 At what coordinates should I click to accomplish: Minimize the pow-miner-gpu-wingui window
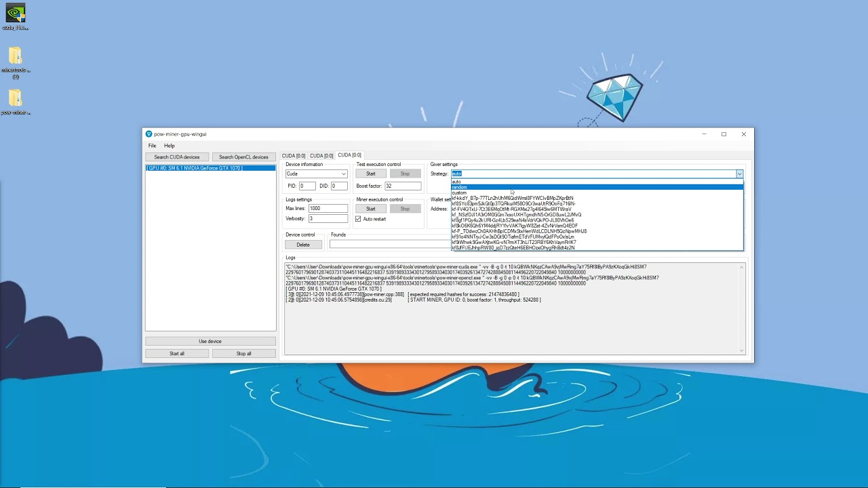(704, 134)
